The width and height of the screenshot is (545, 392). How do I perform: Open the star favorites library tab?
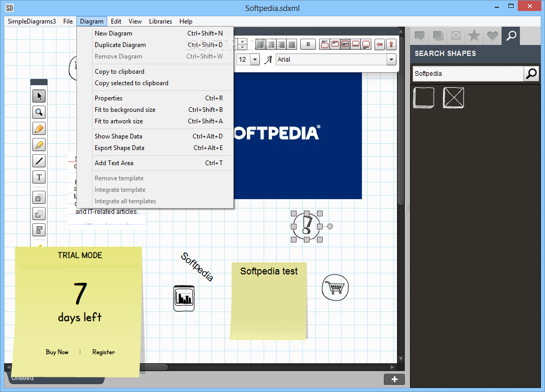474,36
